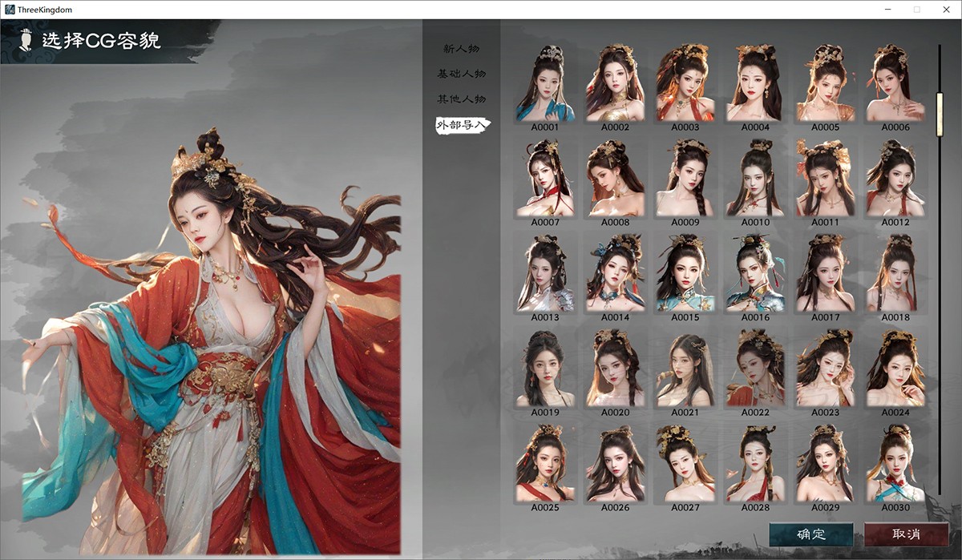The height and width of the screenshot is (560, 962).
Task: Open the 基础人物 category tab
Action: pos(461,74)
